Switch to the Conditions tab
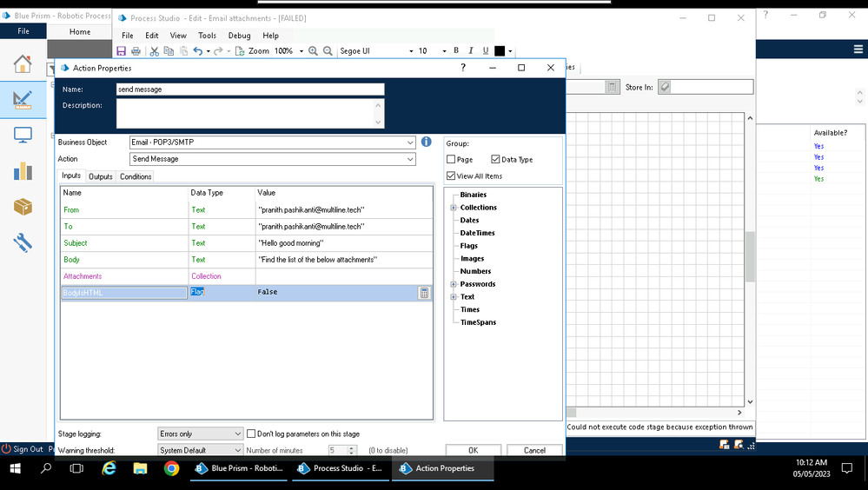Screen dimensions: 868x490 click(x=136, y=176)
